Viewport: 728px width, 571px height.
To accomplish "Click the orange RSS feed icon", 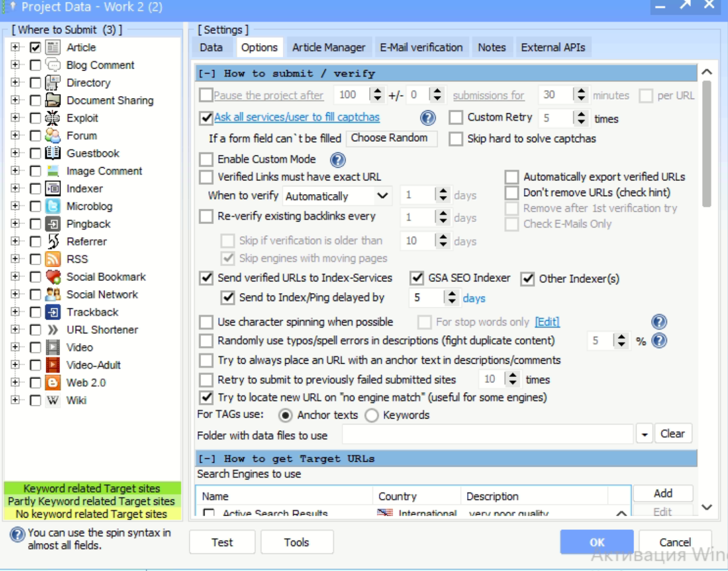I will (53, 259).
